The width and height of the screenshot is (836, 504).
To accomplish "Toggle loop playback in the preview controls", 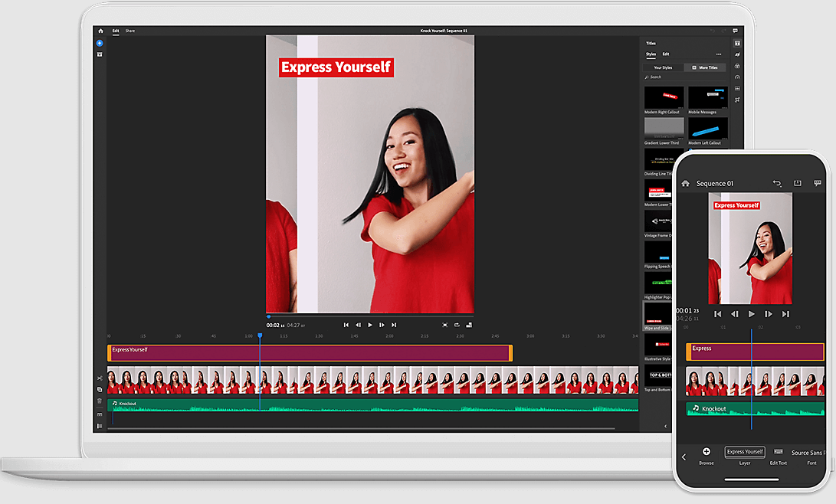I will (457, 325).
